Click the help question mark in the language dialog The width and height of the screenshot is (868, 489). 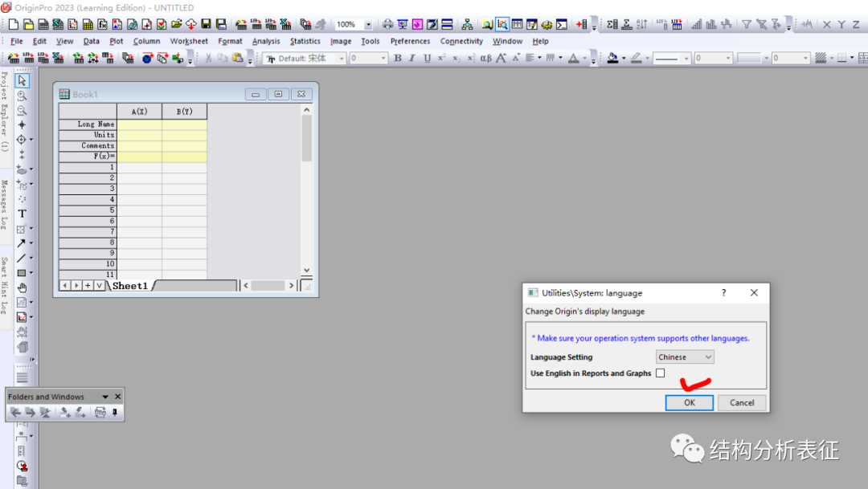point(723,292)
